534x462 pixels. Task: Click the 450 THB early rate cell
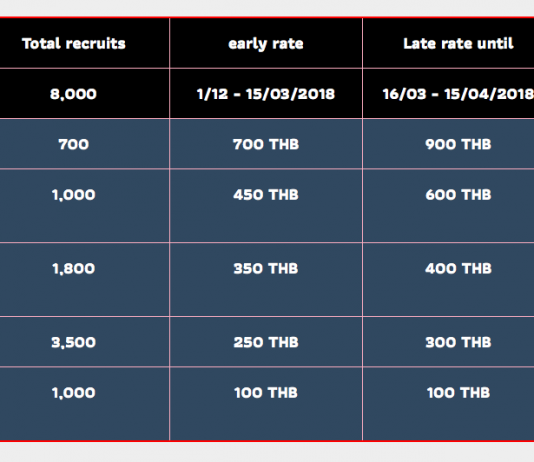[266, 206]
